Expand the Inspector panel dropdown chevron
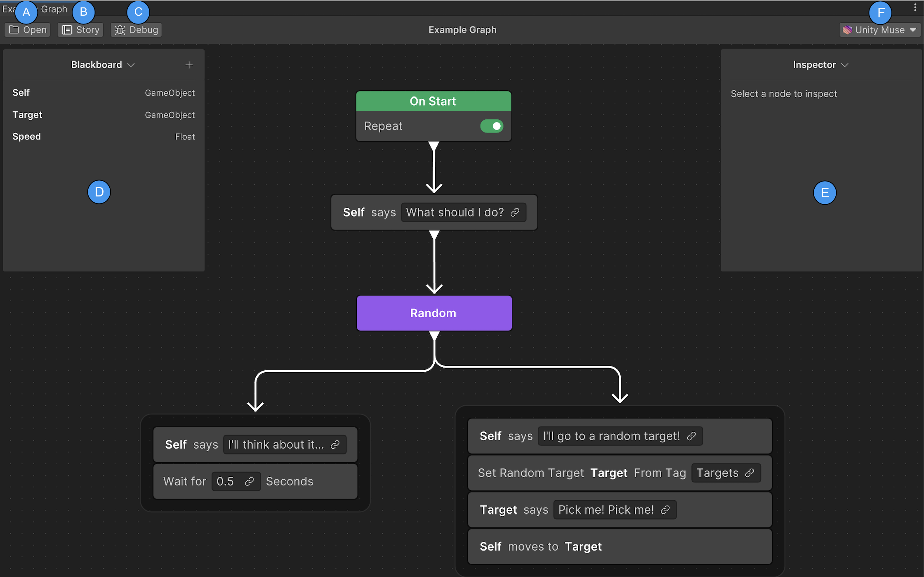 845,65
